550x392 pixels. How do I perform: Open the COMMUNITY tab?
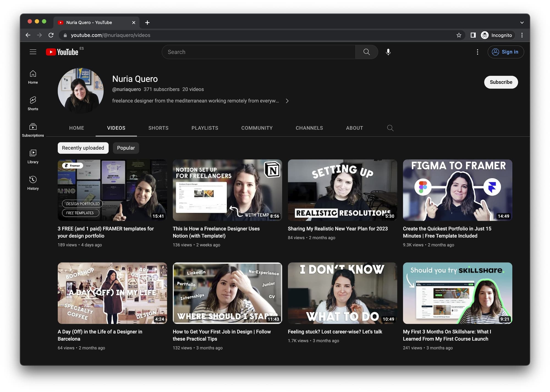[257, 128]
